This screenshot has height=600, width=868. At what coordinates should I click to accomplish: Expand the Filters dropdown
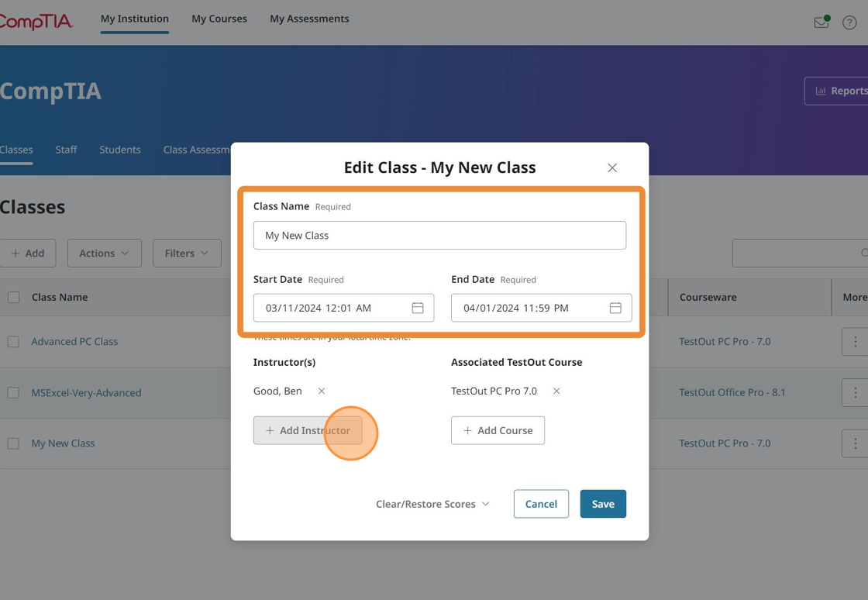[x=187, y=253]
